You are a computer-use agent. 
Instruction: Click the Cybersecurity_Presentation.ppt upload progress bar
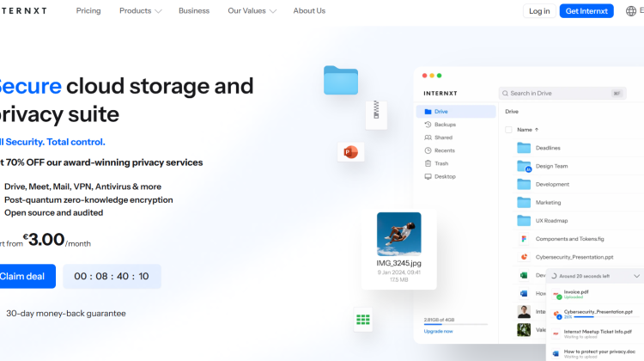[606, 317]
